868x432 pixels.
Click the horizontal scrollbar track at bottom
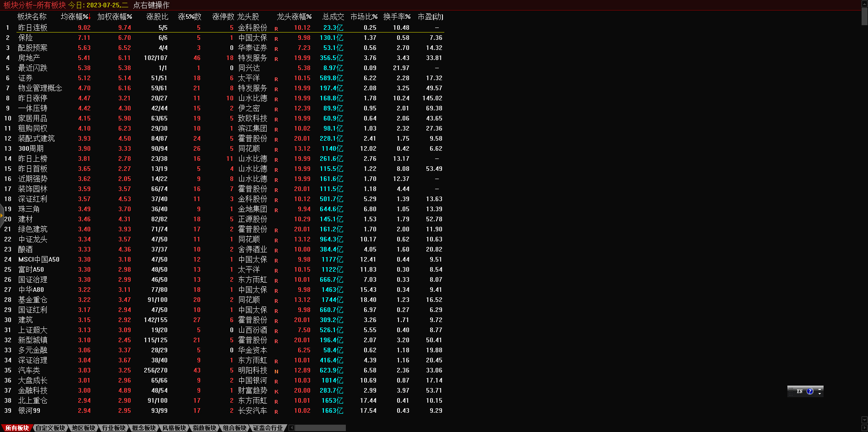(321, 428)
